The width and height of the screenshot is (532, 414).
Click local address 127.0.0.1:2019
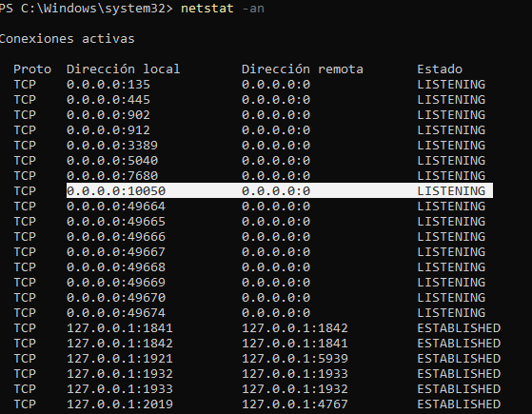120,404
